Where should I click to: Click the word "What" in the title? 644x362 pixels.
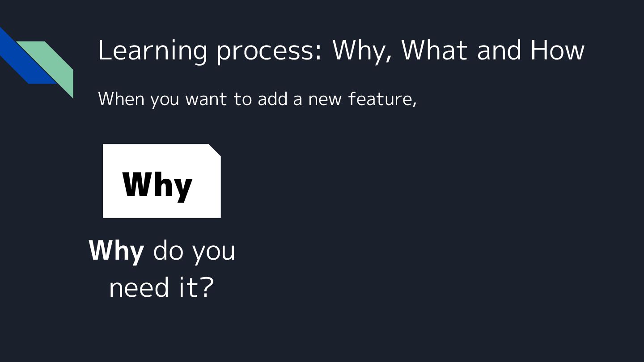point(435,50)
